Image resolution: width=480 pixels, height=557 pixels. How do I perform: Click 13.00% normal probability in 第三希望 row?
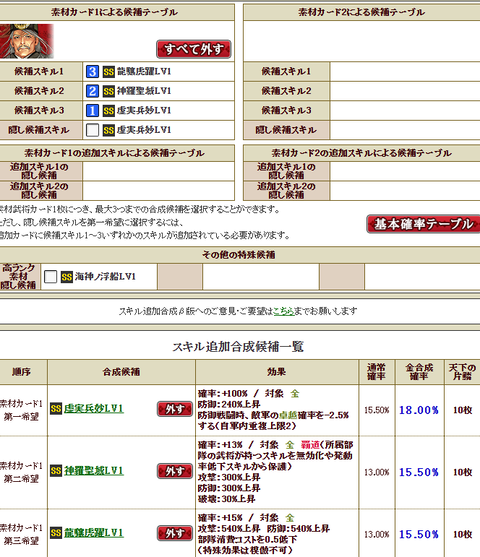377,534
